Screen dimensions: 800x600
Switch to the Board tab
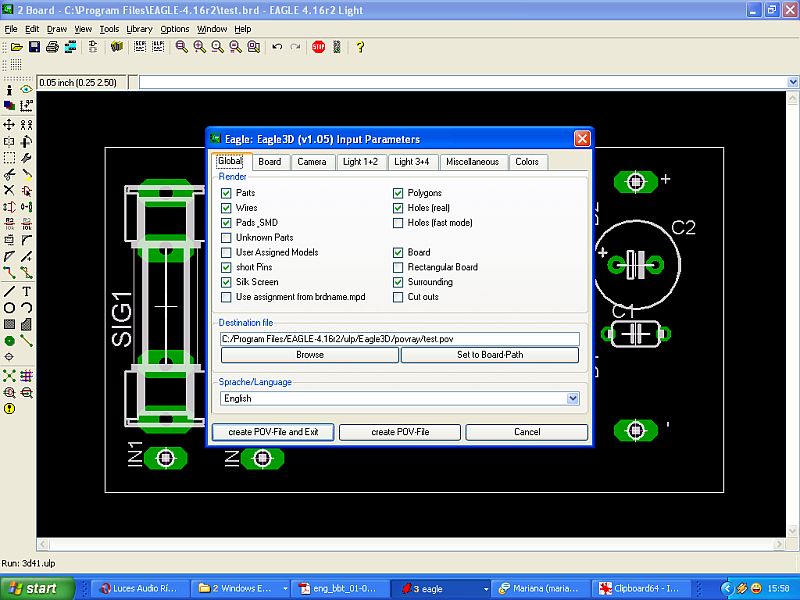[x=269, y=162]
